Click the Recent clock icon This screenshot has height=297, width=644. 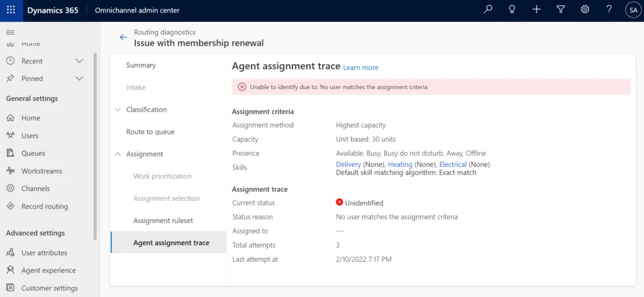pyautogui.click(x=11, y=61)
